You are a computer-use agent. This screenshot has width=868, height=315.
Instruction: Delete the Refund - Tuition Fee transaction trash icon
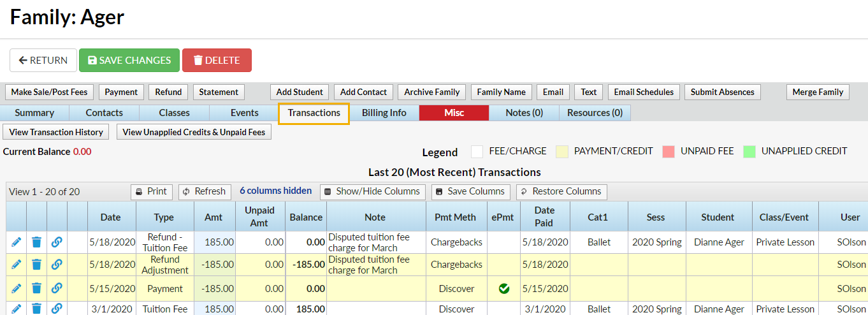[36, 242]
